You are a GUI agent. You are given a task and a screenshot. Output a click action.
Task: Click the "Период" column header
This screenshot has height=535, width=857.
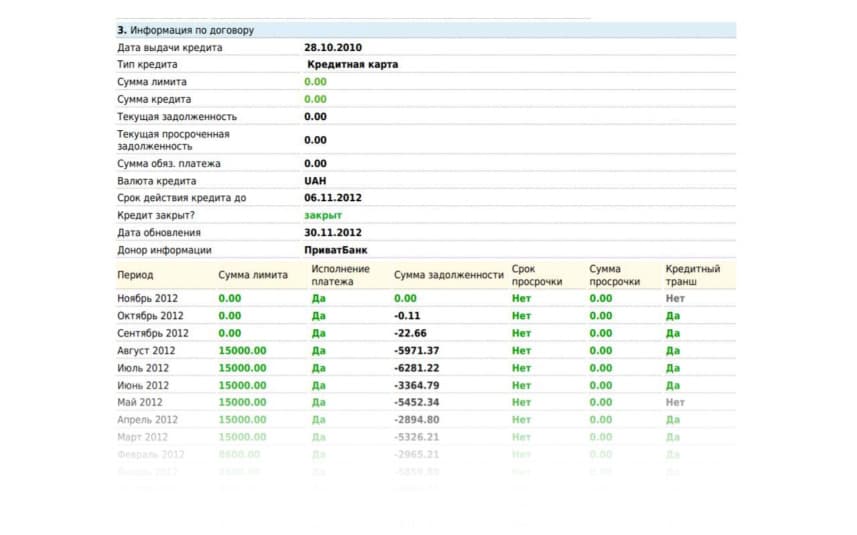[x=135, y=275]
